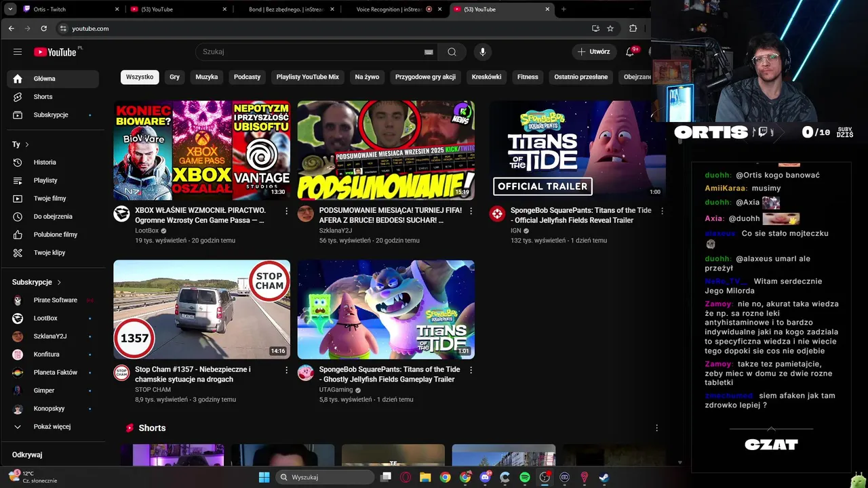Start voice search with microphone icon
This screenshot has width=868, height=488.
pyautogui.click(x=483, y=52)
